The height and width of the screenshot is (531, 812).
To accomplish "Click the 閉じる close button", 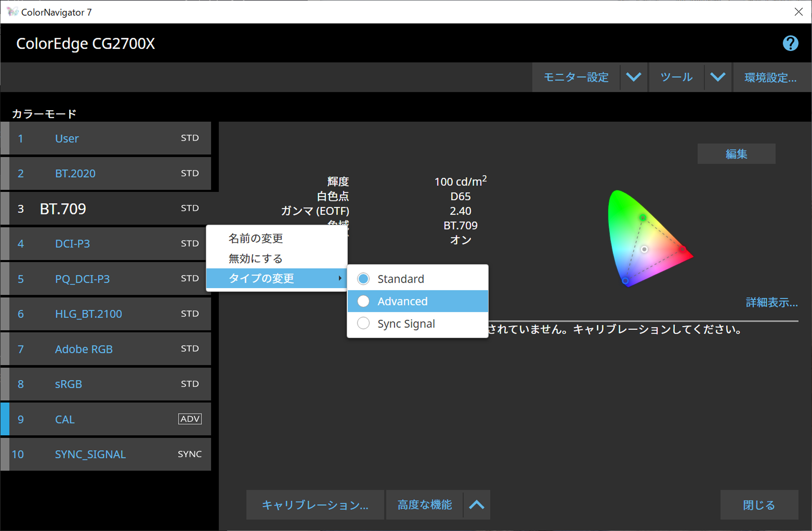I will click(759, 505).
